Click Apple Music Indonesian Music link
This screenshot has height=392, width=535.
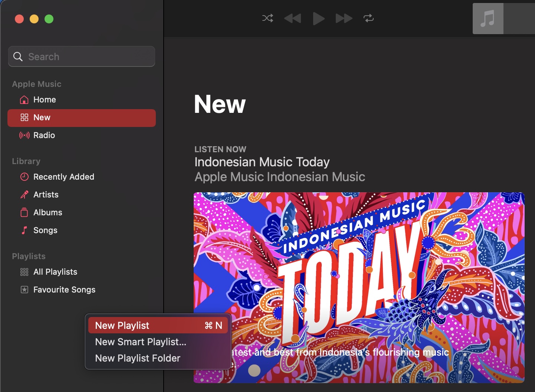pos(280,177)
